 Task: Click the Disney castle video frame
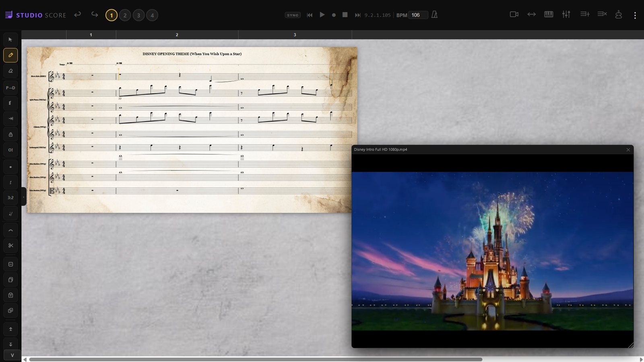click(493, 251)
